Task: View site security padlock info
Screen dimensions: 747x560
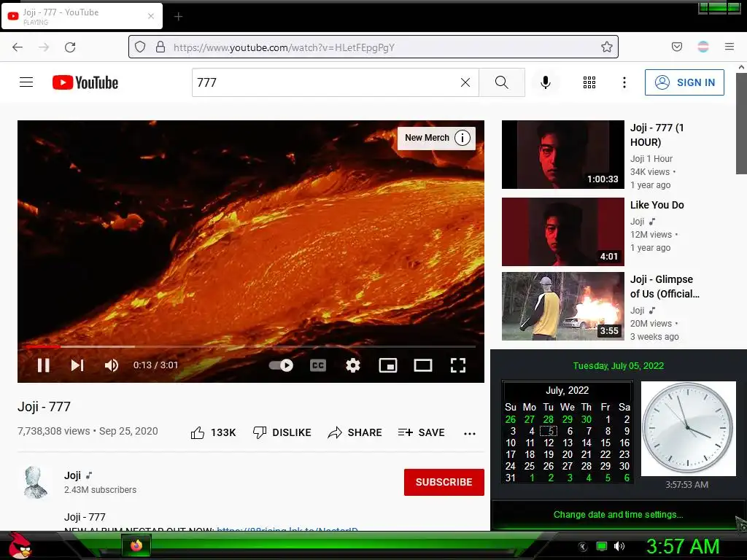Action: point(160,47)
